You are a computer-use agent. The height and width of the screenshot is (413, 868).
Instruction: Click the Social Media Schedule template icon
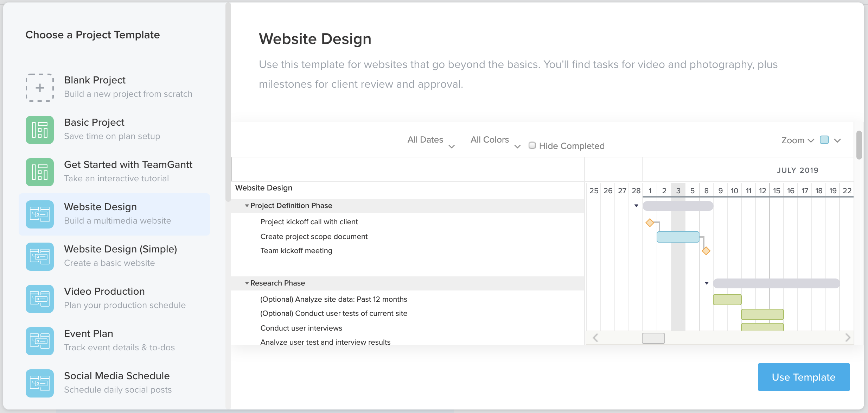pyautogui.click(x=40, y=383)
